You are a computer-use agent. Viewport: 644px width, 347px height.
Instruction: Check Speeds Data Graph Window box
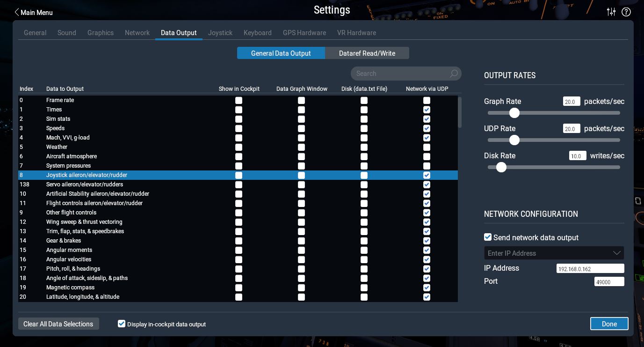[x=301, y=128]
